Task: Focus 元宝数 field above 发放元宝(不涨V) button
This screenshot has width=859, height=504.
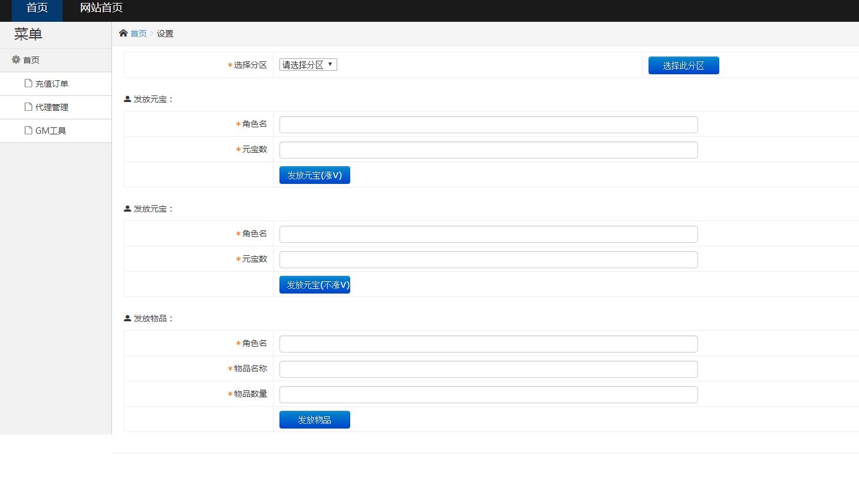Action: 488,259
